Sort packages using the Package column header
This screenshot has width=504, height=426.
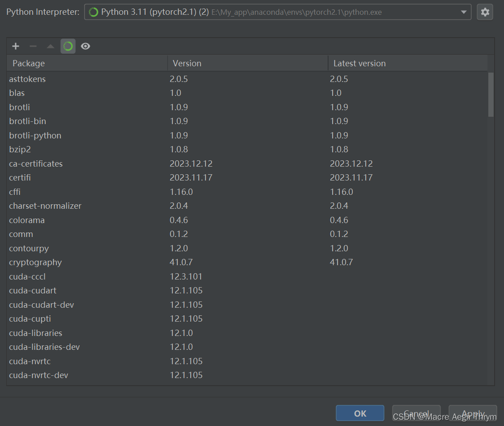28,63
